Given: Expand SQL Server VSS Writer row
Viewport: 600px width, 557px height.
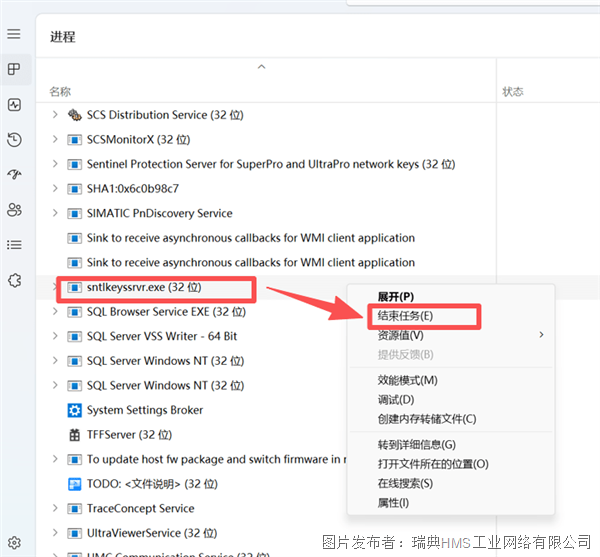Looking at the screenshot, I should pos(55,336).
